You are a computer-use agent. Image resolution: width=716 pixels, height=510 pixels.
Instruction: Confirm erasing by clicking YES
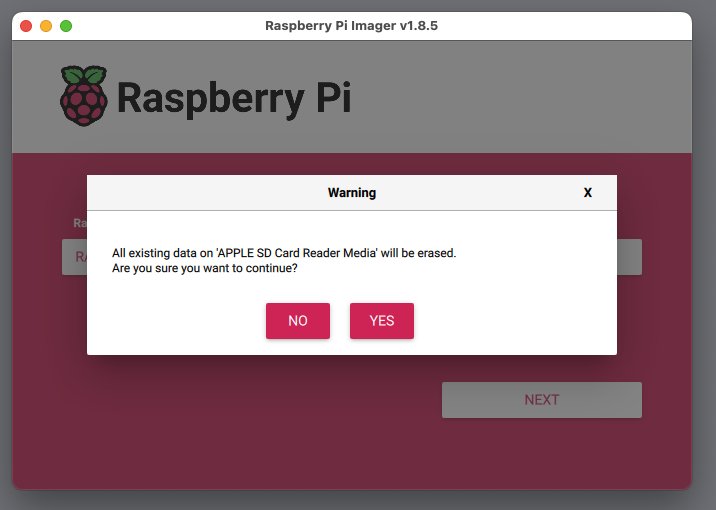pos(382,321)
